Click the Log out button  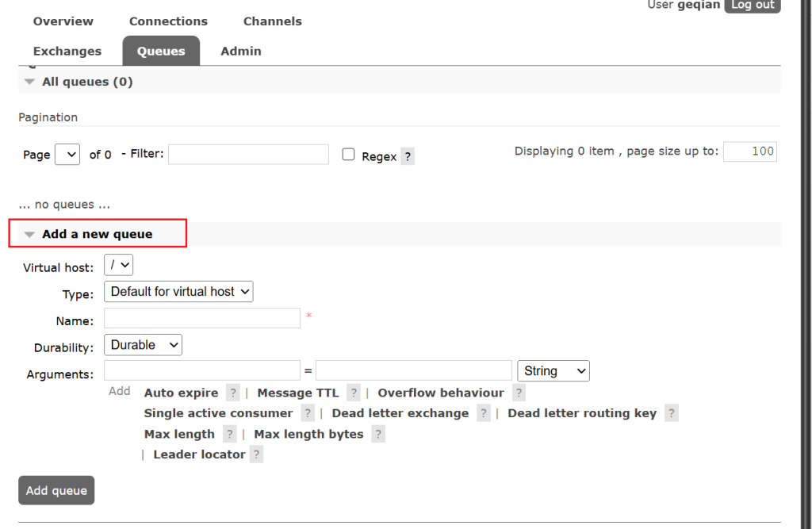[752, 6]
